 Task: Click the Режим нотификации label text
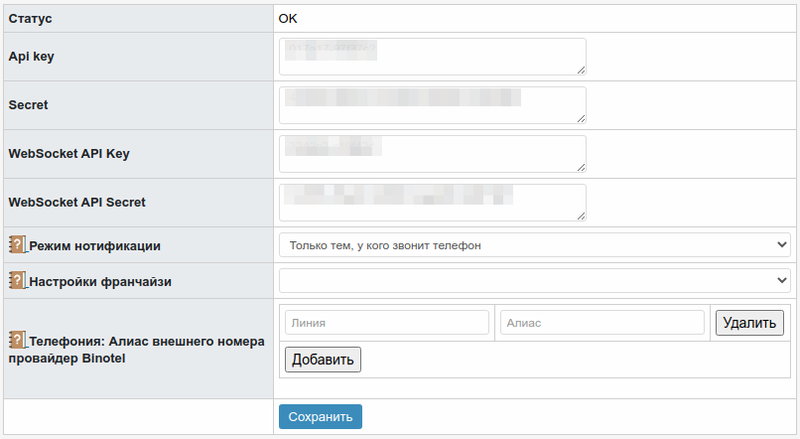coord(95,246)
